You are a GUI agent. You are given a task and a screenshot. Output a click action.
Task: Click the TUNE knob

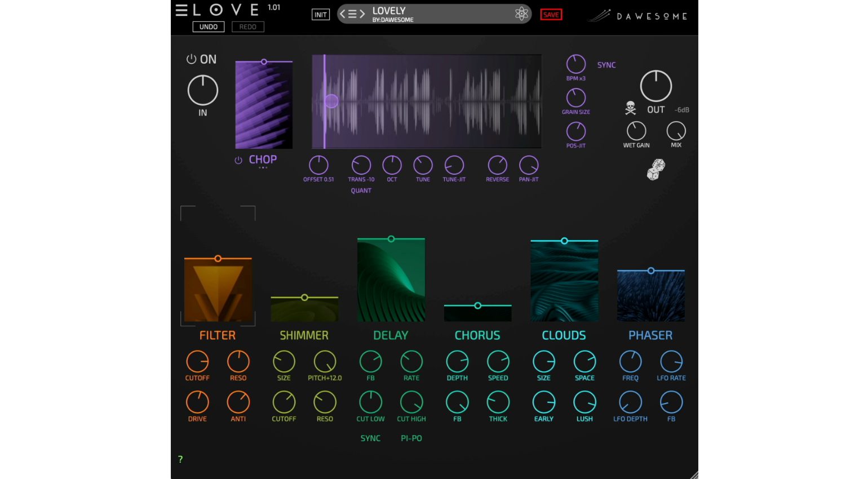pos(423,165)
